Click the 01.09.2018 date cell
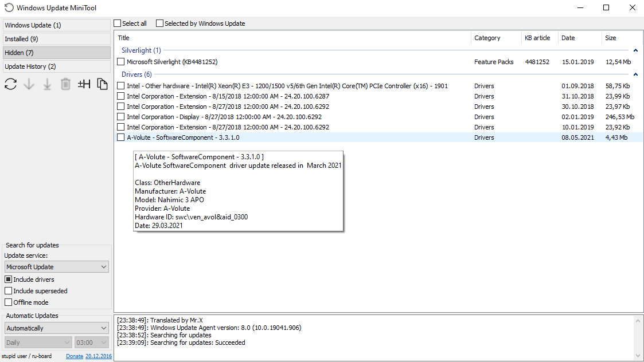The height and width of the screenshot is (362, 644). coord(578,86)
